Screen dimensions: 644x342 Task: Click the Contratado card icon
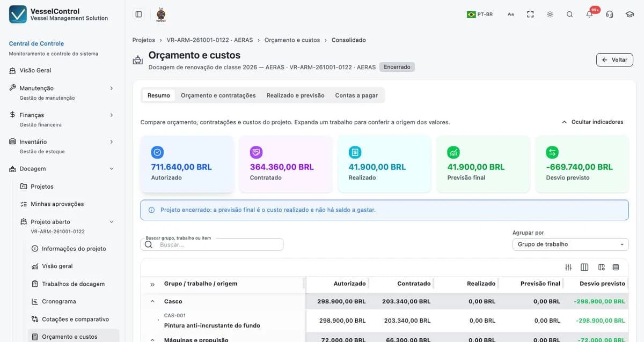click(256, 152)
